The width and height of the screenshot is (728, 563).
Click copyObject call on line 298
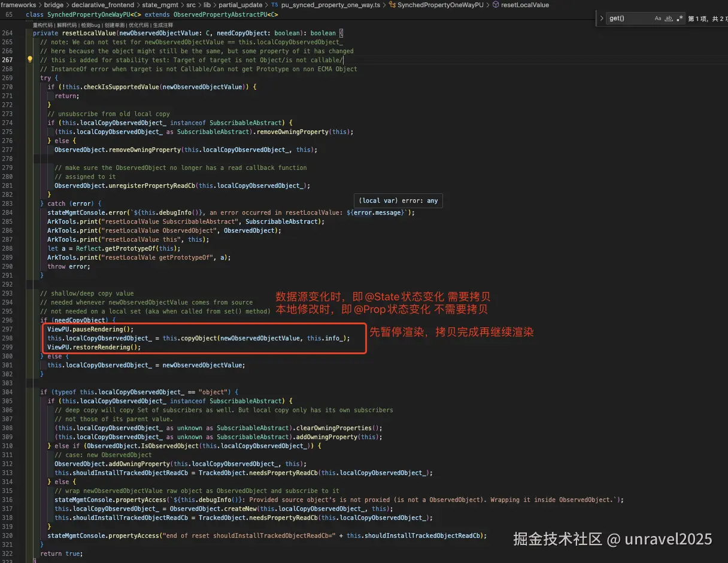coord(198,338)
